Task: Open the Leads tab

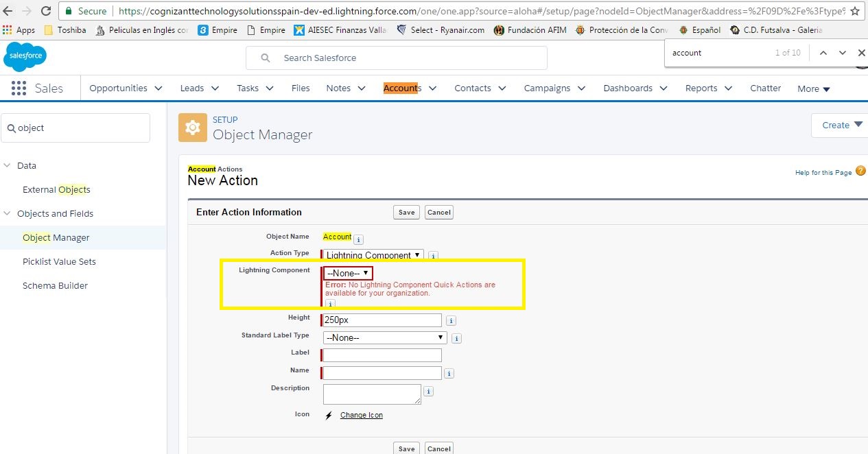Action: tap(192, 88)
